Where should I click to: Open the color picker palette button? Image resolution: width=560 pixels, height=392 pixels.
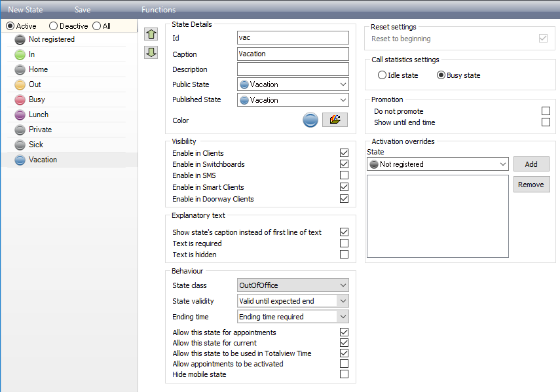[335, 120]
